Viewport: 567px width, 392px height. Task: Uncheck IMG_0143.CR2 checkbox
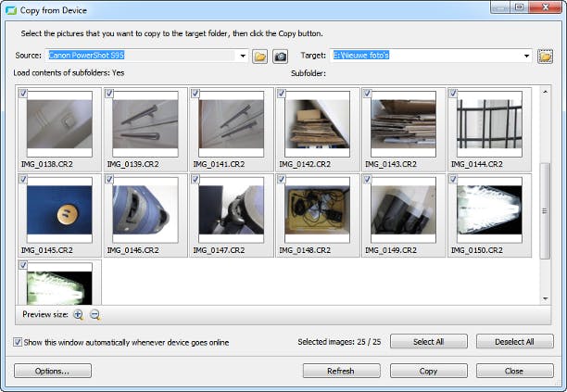coord(368,94)
